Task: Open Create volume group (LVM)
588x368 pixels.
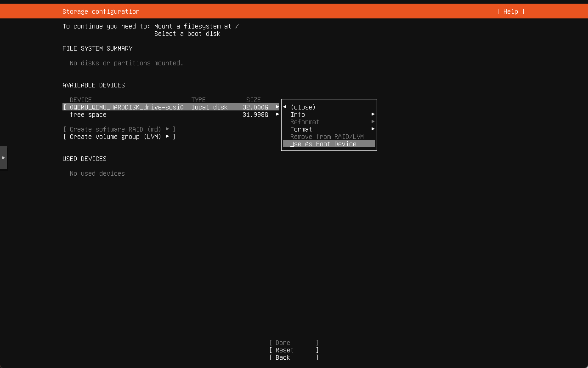Action: pyautogui.click(x=119, y=137)
